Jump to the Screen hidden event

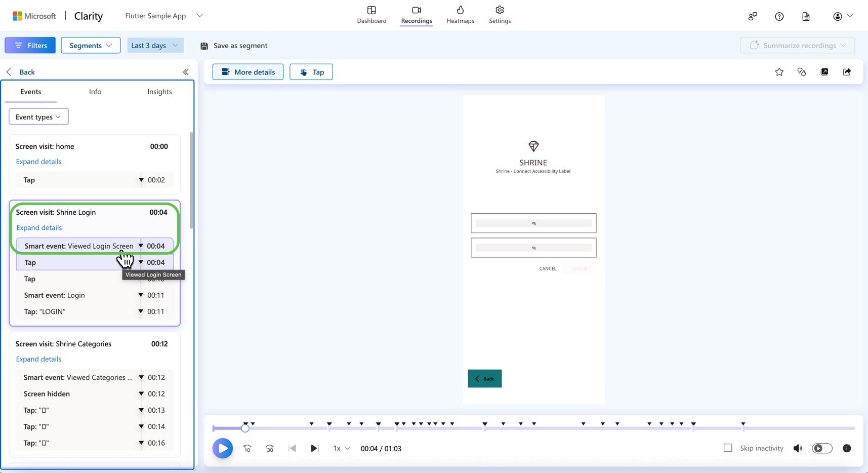click(95, 393)
